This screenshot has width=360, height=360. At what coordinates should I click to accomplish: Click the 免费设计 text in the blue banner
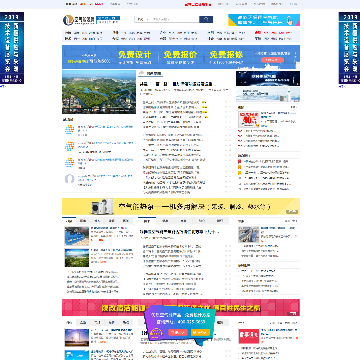coord(135,55)
